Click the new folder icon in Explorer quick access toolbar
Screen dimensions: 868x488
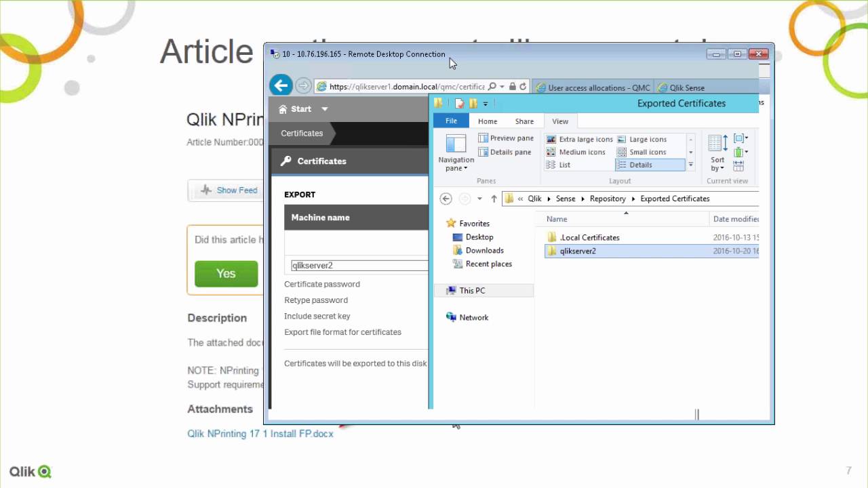[x=473, y=103]
